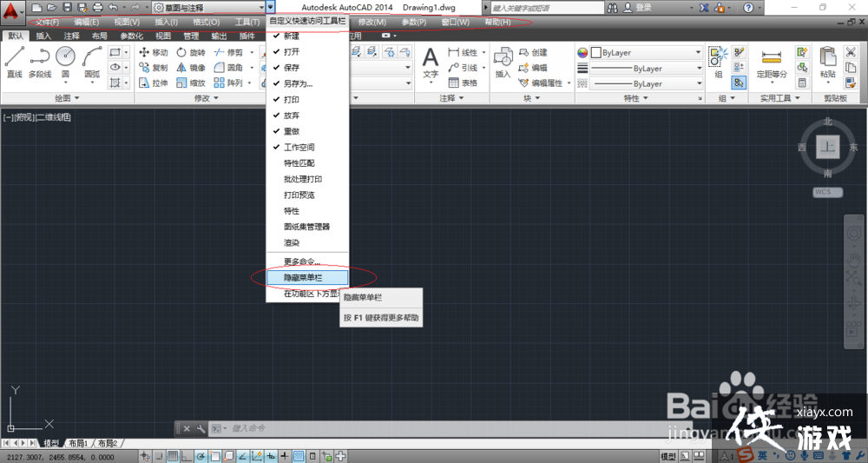Click the keyword search input field

547,8
